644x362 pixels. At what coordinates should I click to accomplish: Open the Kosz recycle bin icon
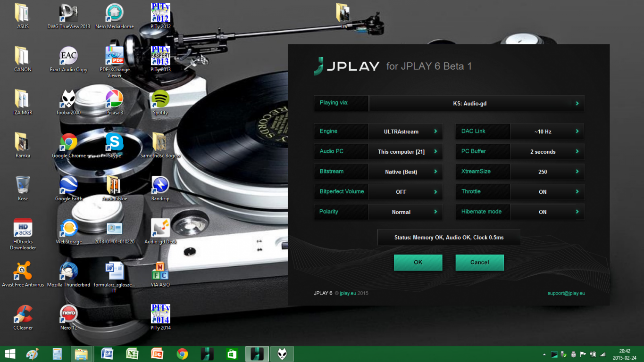[x=23, y=188]
